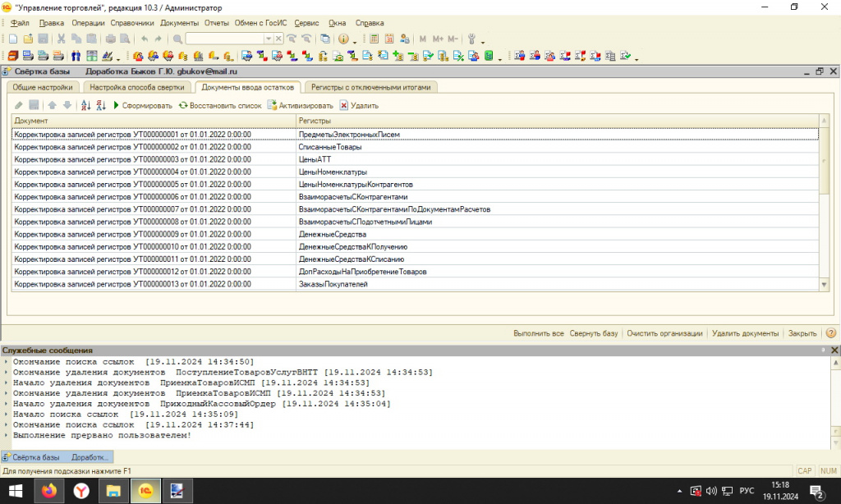Click the document list scrollbar down arrow
This screenshot has height=504, width=841.
(825, 285)
